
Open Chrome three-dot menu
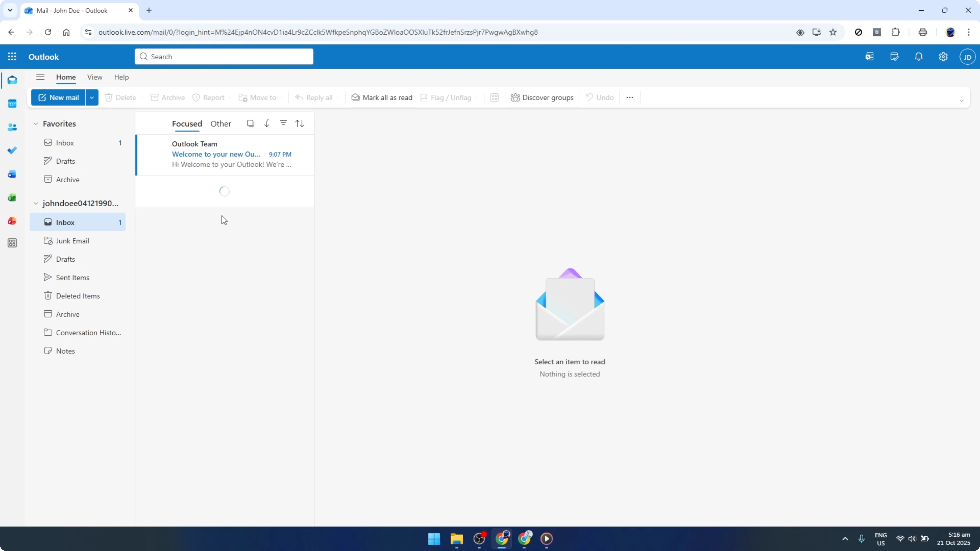click(969, 32)
